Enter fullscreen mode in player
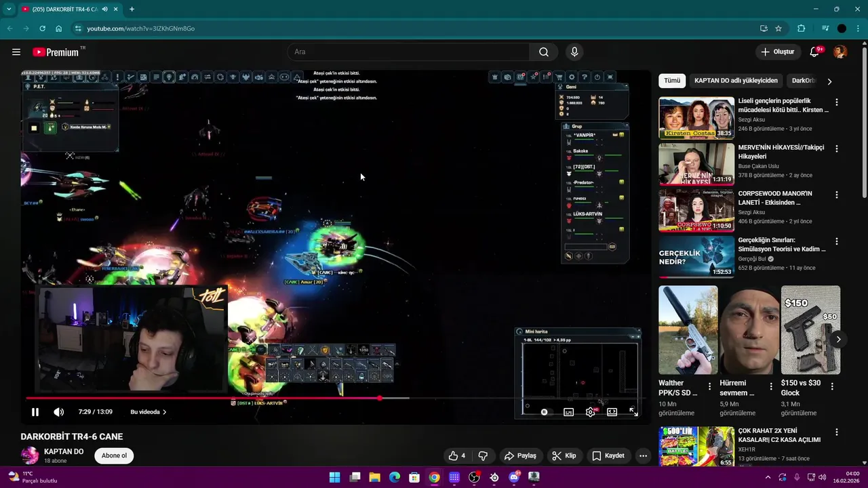Viewport: 868px width, 488px height. click(x=633, y=411)
